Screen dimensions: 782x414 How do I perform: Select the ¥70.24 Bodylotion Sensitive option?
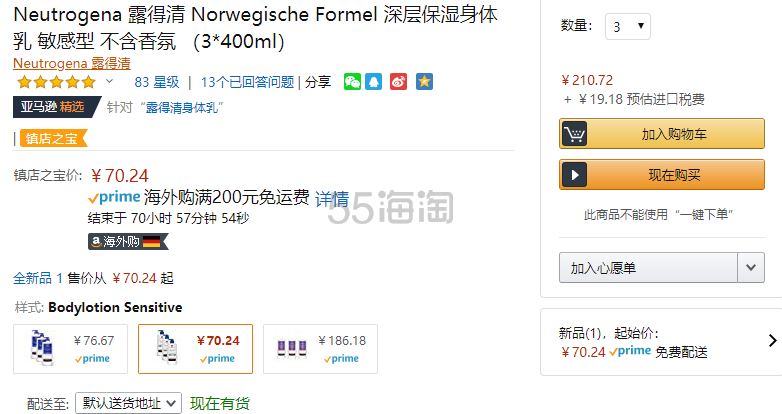click(196, 349)
